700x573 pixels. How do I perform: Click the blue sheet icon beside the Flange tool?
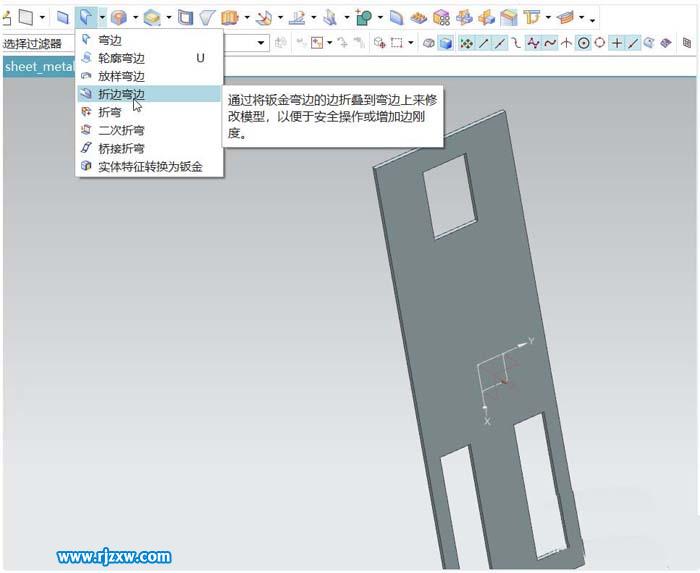63,18
